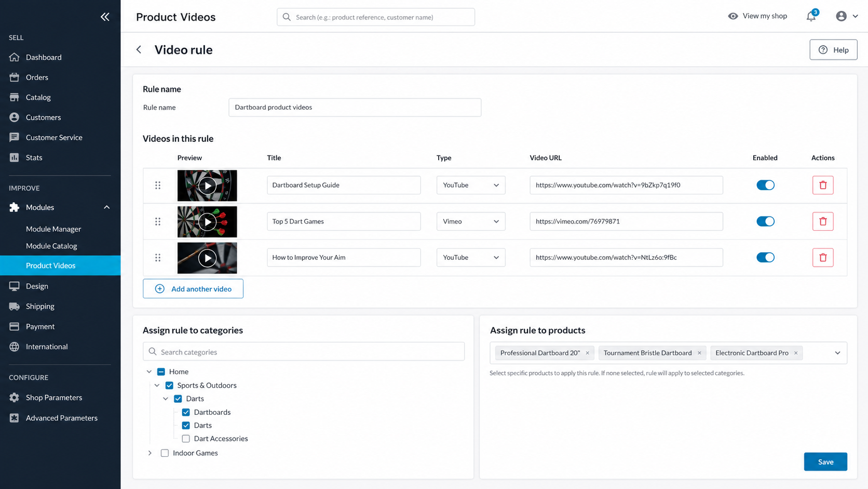Viewport: 868px width, 489px height.
Task: Play the Top 5 Dart Games preview thumbnail
Action: [x=207, y=222]
